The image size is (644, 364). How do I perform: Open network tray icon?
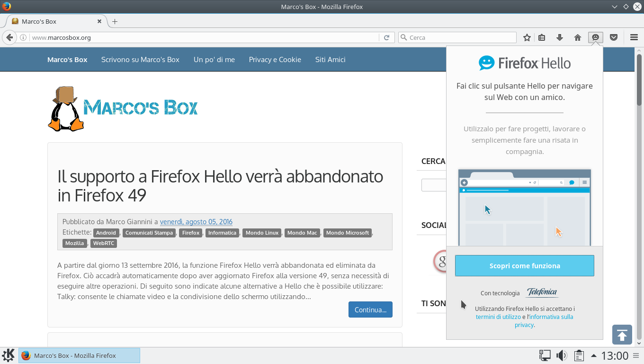click(545, 355)
